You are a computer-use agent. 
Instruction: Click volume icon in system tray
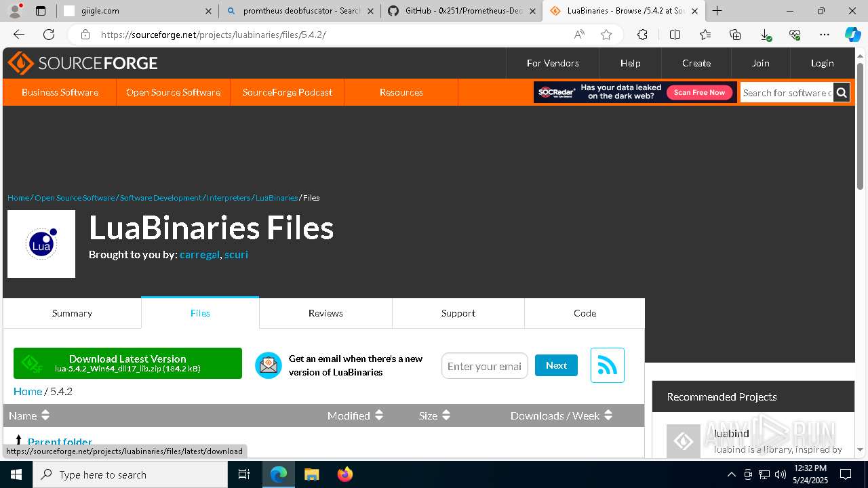[x=780, y=474]
